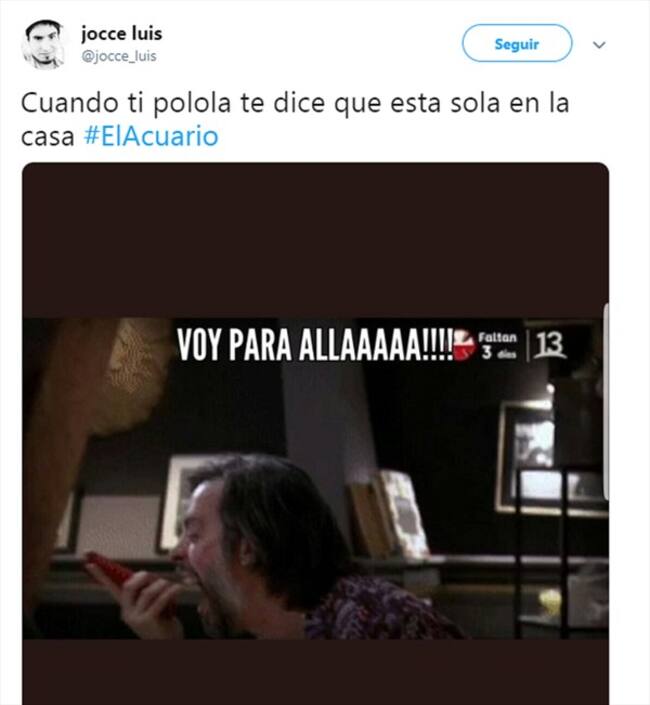Click the Faltan 3 días countdown label
Viewport: 650px width, 705px height.
498,345
